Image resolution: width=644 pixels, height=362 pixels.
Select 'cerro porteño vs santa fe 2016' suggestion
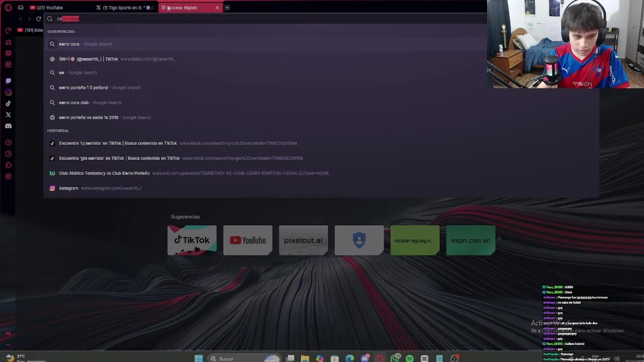pyautogui.click(x=322, y=117)
